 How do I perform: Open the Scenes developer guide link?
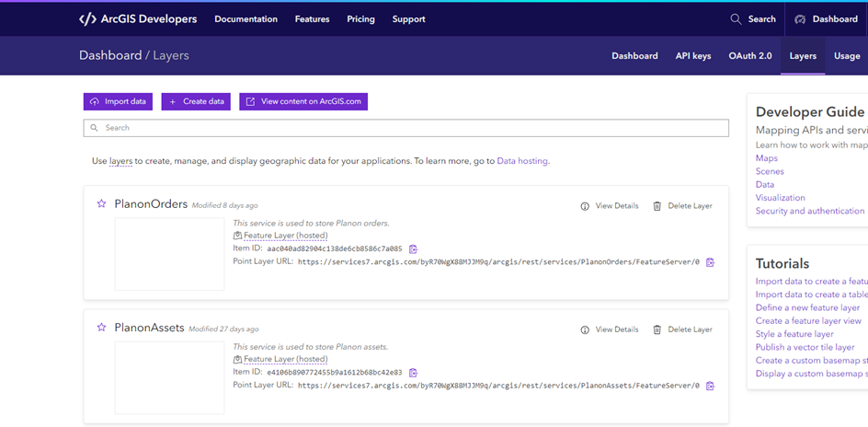click(x=770, y=172)
